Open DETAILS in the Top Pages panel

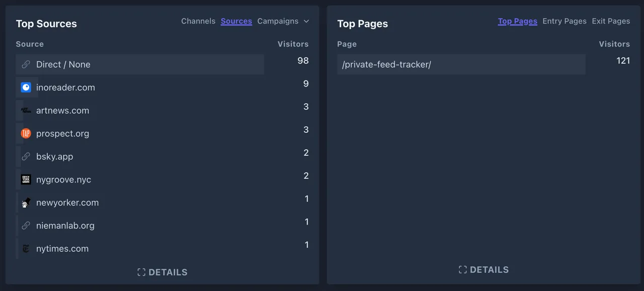pyautogui.click(x=484, y=269)
